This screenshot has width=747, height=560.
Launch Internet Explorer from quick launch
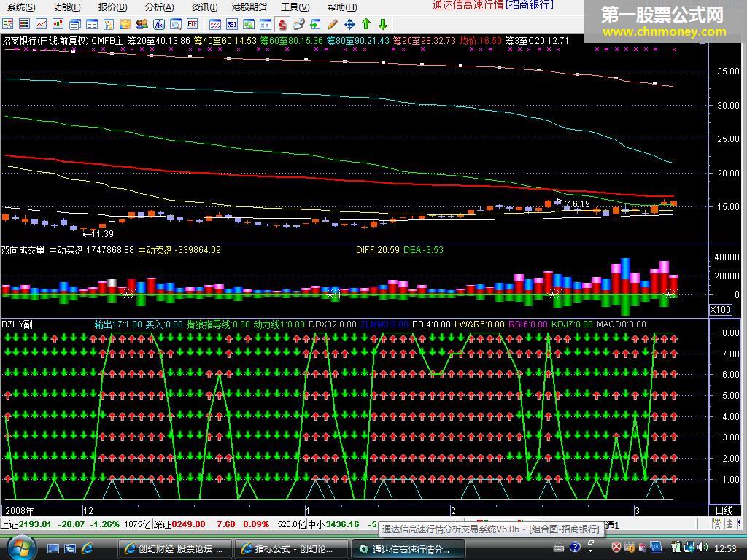click(88, 548)
